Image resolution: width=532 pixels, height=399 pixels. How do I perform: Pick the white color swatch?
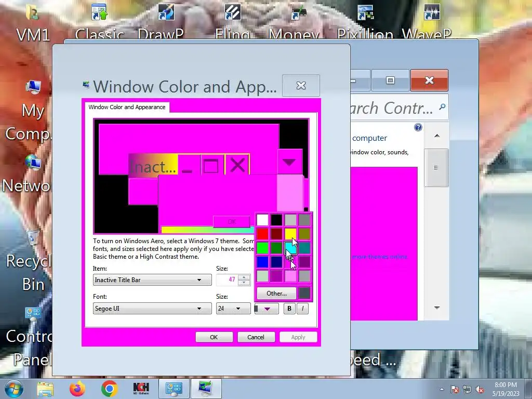262,220
